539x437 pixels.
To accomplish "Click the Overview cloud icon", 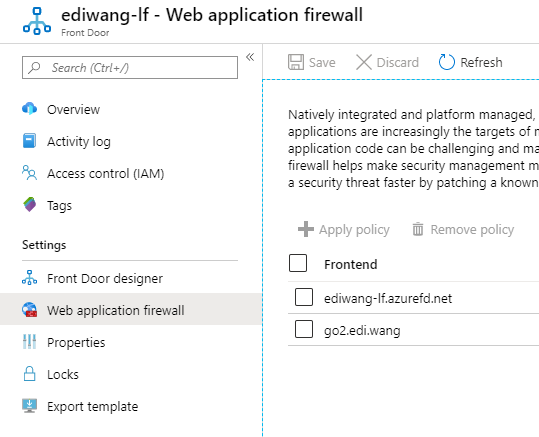I will click(30, 109).
